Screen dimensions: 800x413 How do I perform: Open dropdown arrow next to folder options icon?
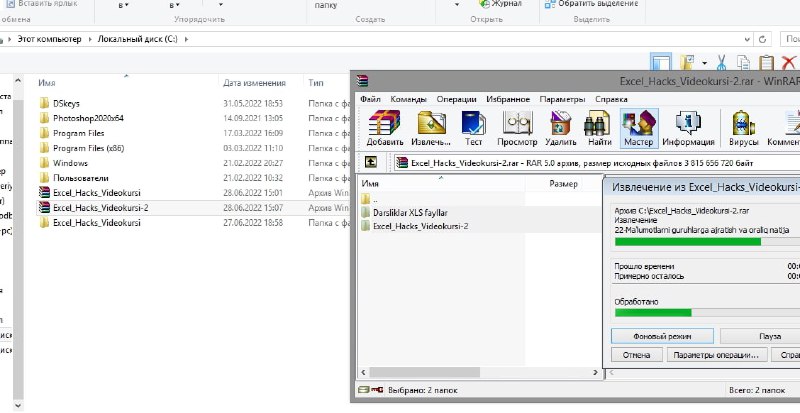point(704,63)
